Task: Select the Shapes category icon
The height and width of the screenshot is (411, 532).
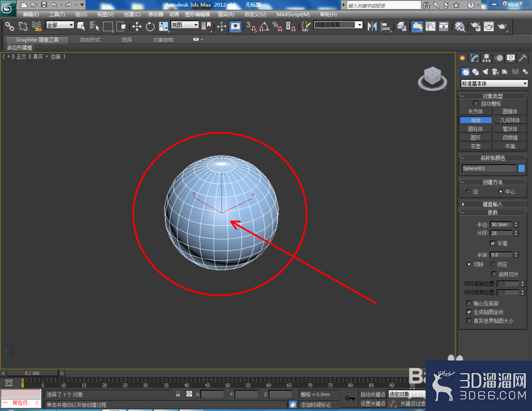Action: 475,72
